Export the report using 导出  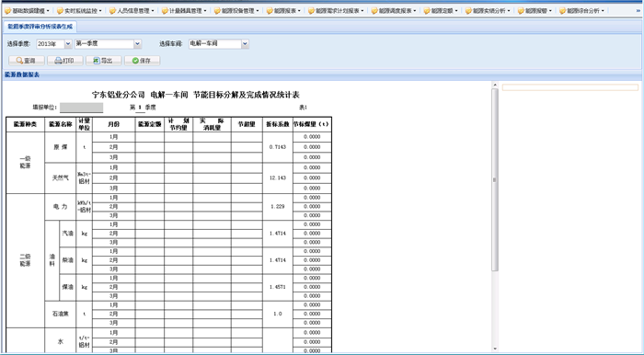click(103, 61)
